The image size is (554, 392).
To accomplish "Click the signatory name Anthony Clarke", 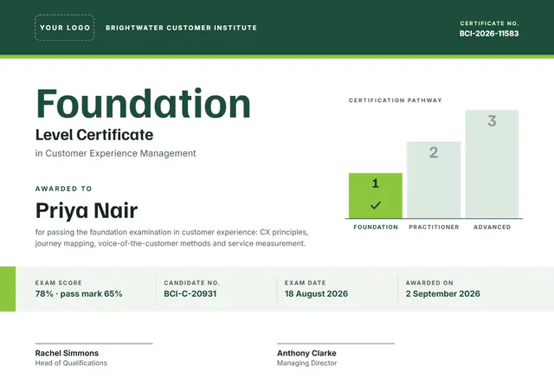I will pyautogui.click(x=306, y=353).
